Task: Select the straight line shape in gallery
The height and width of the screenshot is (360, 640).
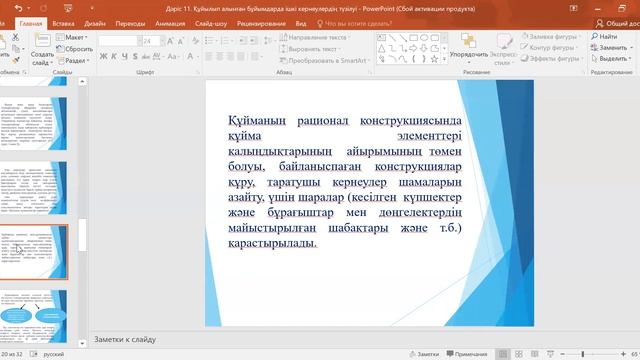Action: coord(392,38)
